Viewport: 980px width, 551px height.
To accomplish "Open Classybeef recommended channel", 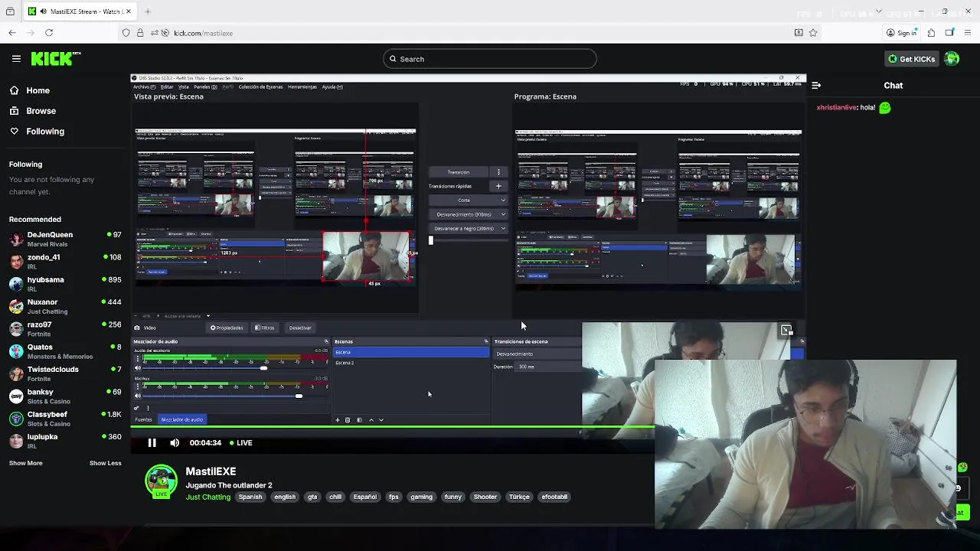I will pos(65,419).
